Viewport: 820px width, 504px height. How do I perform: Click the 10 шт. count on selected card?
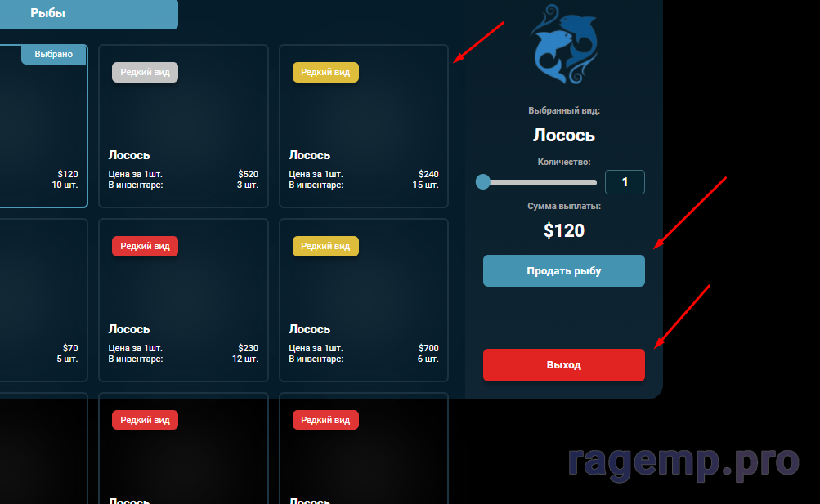tap(65, 185)
